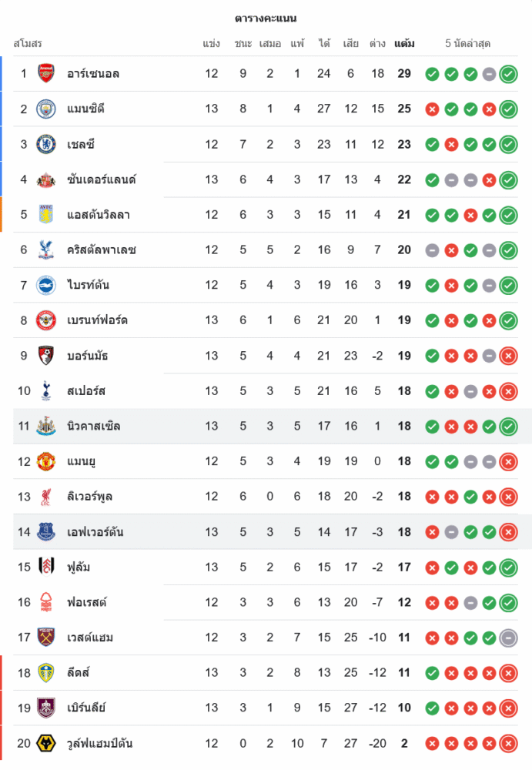Viewport: 532px width, 770px height.
Task: Click the Liverpool club crest icon
Action: click(x=46, y=497)
